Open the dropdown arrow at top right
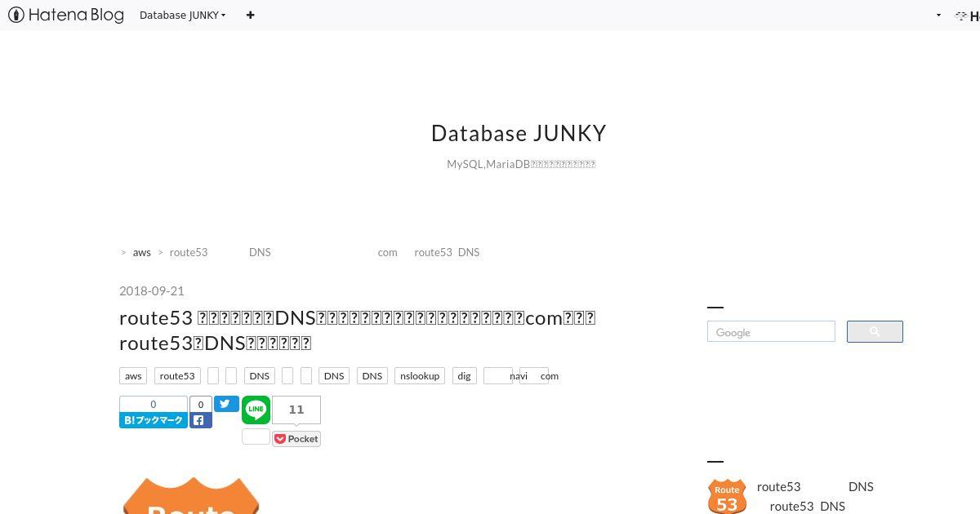Screen dimensions: 980x514 point(938,15)
